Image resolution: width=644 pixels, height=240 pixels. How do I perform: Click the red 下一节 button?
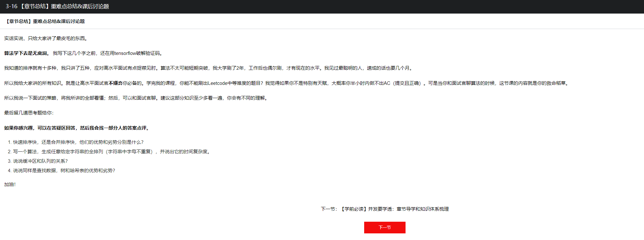point(384,227)
